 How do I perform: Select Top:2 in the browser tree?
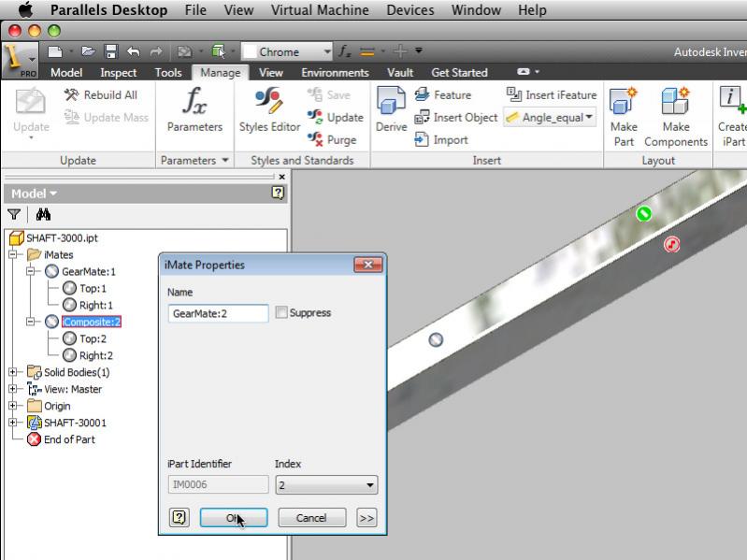click(93, 338)
